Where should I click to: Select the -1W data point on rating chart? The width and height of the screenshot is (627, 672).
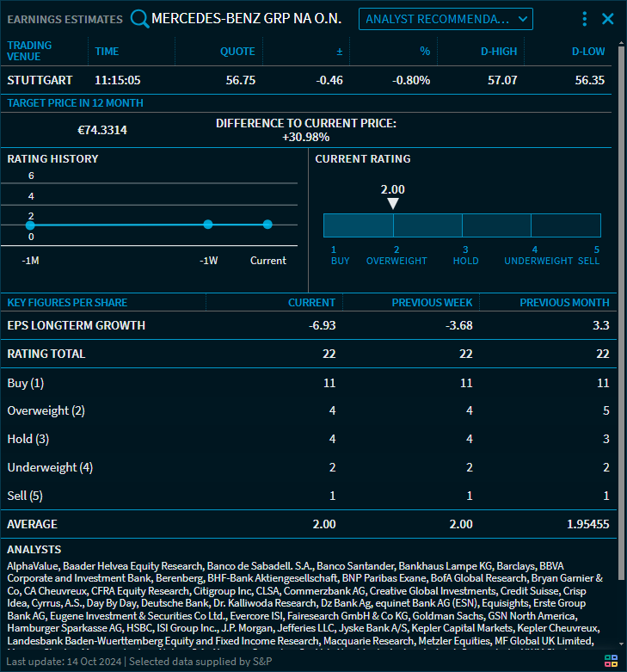(x=208, y=225)
